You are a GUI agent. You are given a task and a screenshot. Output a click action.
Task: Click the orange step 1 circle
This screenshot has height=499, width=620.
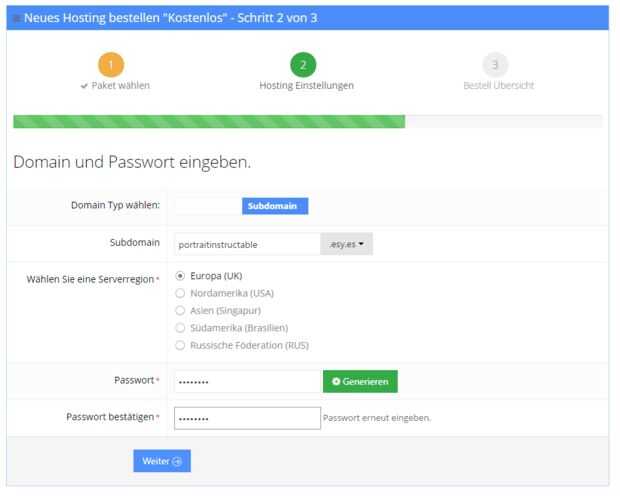pyautogui.click(x=112, y=64)
